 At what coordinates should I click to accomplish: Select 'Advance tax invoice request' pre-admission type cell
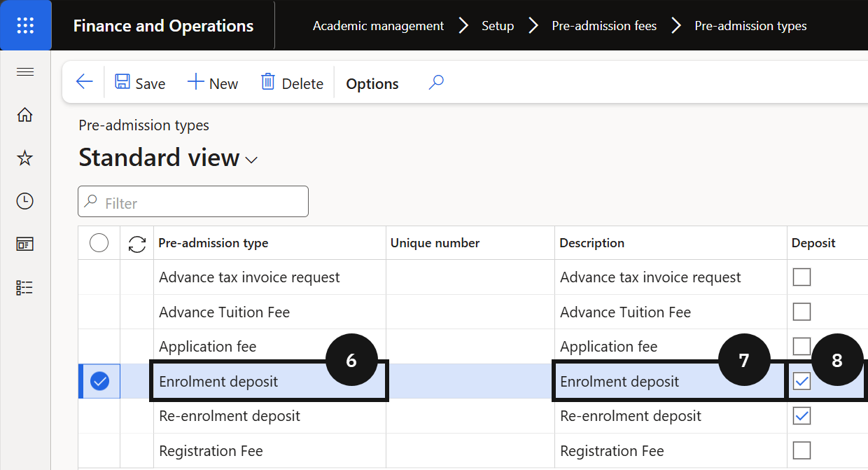click(269, 277)
